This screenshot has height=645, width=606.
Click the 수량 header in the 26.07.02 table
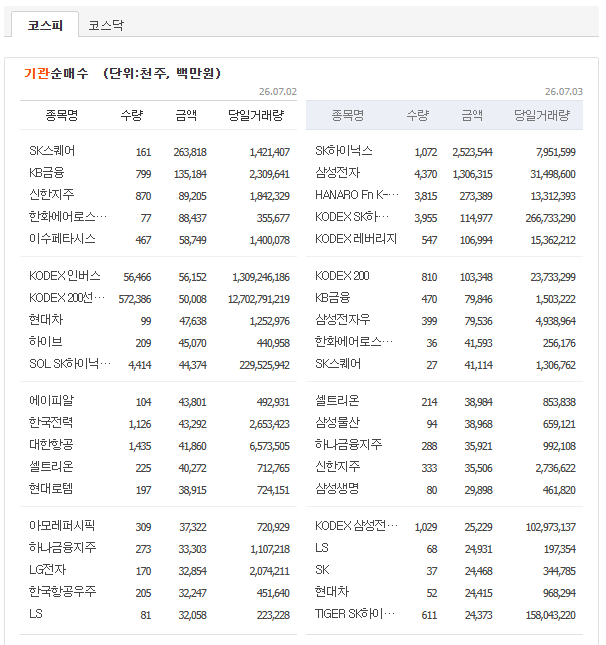tap(132, 115)
